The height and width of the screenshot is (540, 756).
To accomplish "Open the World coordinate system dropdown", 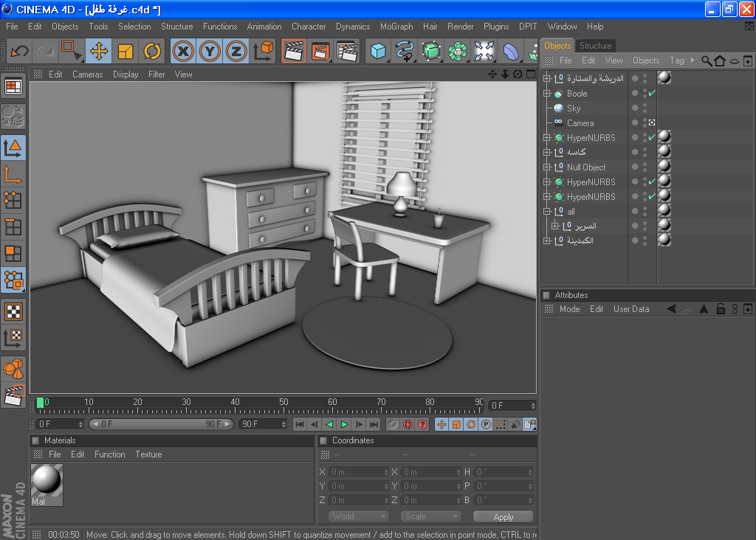I will point(358,516).
